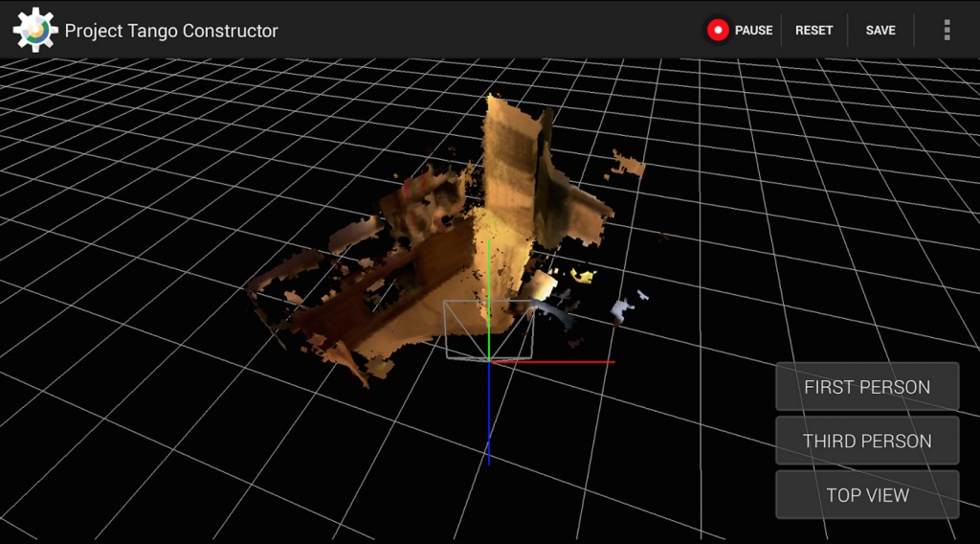Open the three-dot overflow menu
This screenshot has width=980, height=544.
(947, 30)
